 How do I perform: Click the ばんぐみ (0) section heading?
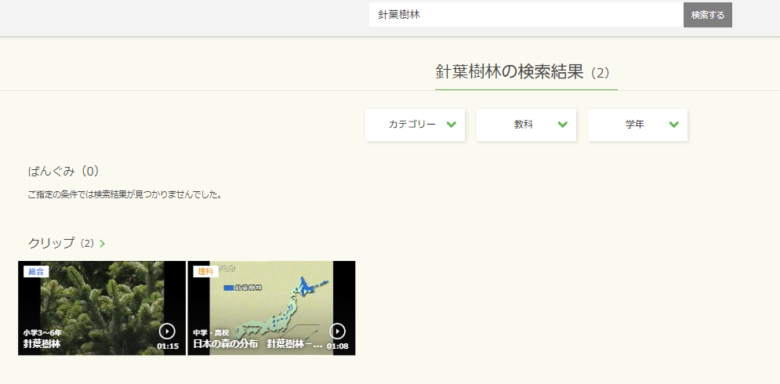pyautogui.click(x=64, y=172)
